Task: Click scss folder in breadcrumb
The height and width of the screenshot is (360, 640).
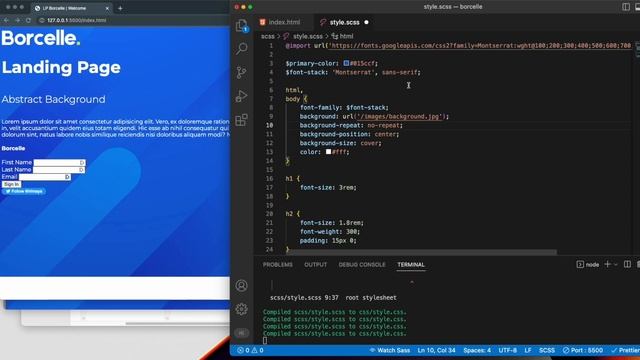Action: (x=268, y=36)
